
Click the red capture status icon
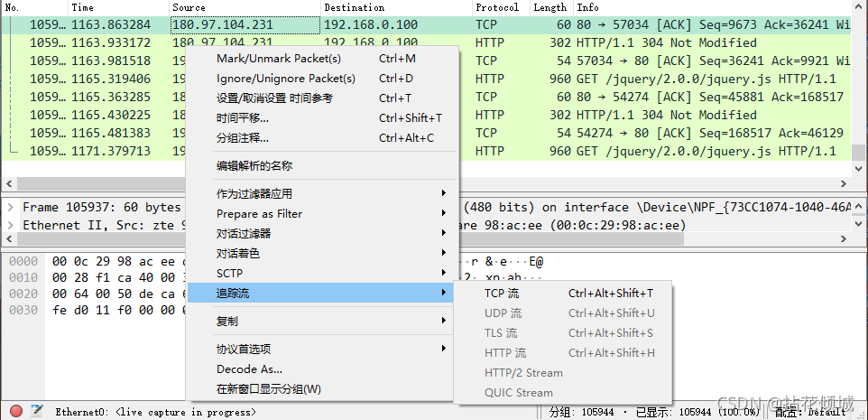(x=16, y=411)
